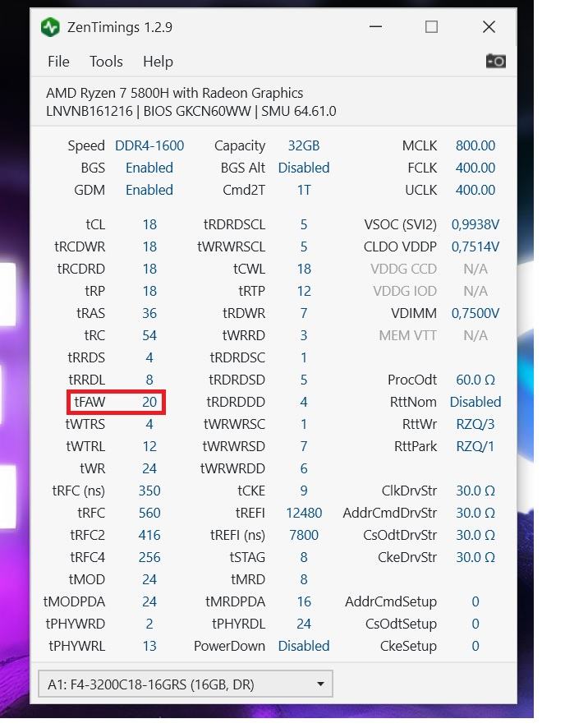The image size is (565, 728).
Task: Click the ProcOdt 60.0 Ω value
Action: point(475,380)
